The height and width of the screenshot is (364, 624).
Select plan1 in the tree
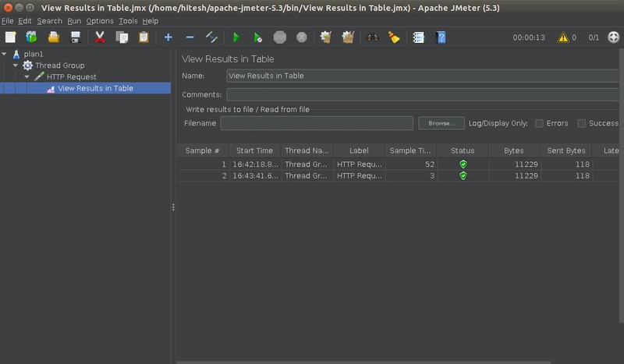pyautogui.click(x=34, y=54)
